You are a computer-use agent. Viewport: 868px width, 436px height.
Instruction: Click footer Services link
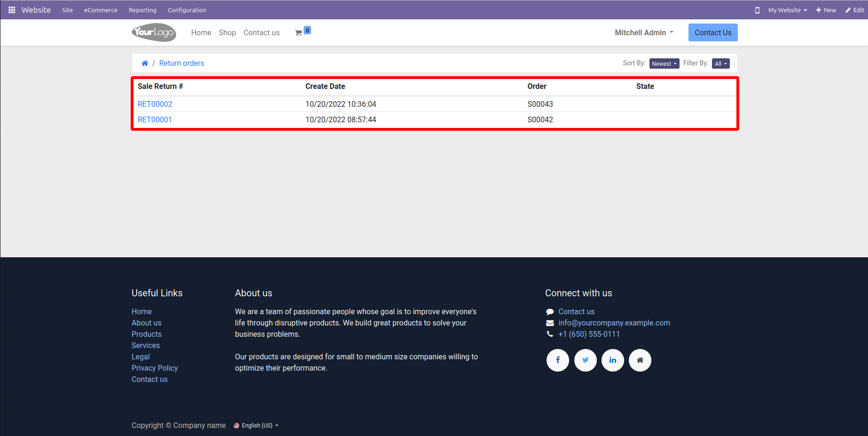point(146,345)
